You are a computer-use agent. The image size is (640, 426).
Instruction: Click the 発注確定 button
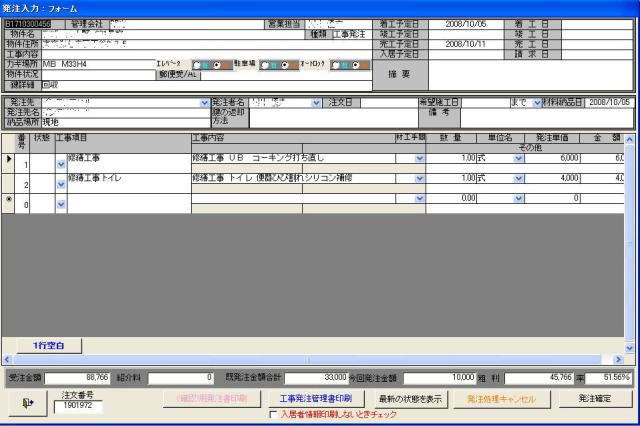click(x=596, y=398)
